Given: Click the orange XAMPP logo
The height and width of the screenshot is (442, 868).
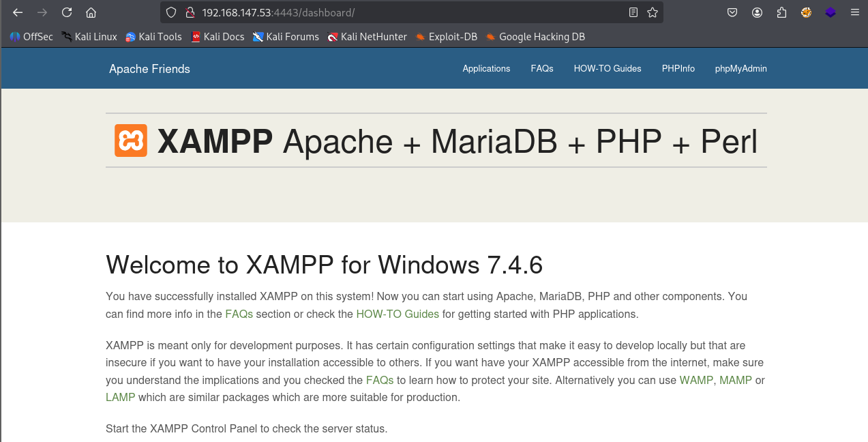Looking at the screenshot, I should [x=130, y=141].
